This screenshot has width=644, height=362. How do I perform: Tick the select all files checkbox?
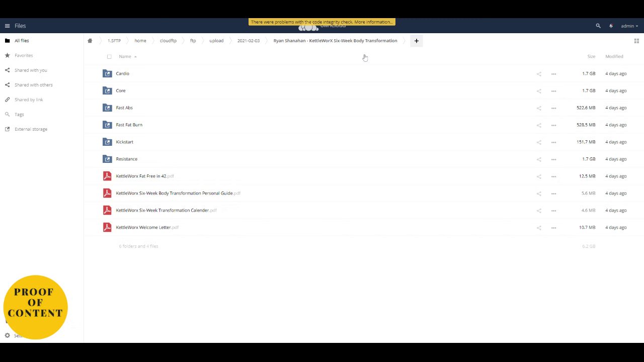click(x=109, y=56)
